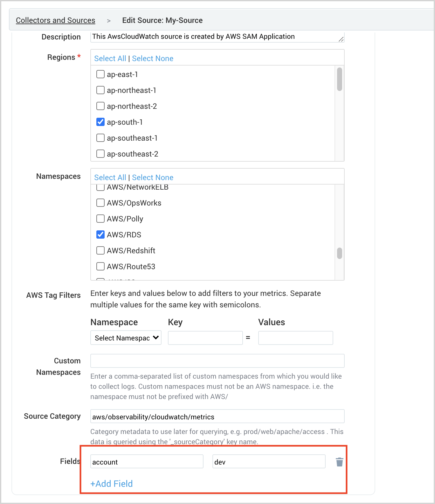Click the Namespaces list scrollbar thumb
The width and height of the screenshot is (435, 504).
tap(340, 253)
